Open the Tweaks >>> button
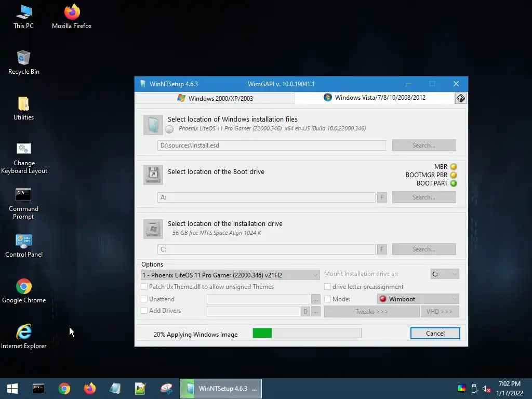Viewport: 532px width, 399px height. (x=371, y=312)
